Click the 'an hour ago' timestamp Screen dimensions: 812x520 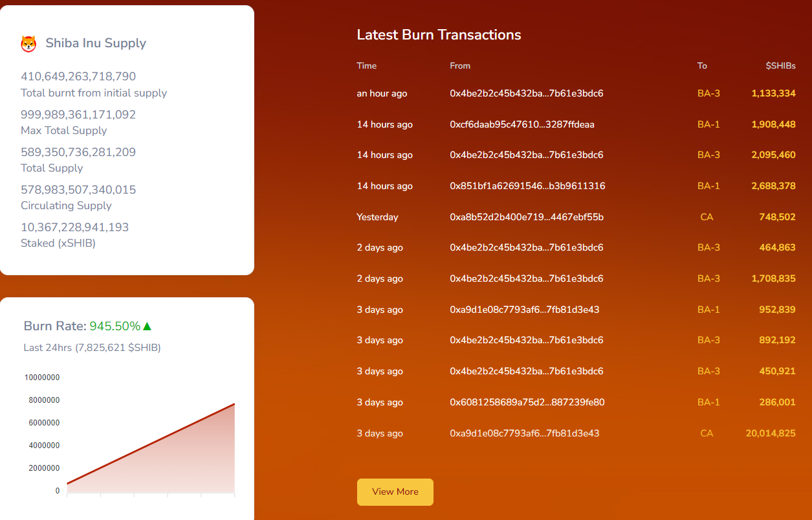click(382, 93)
